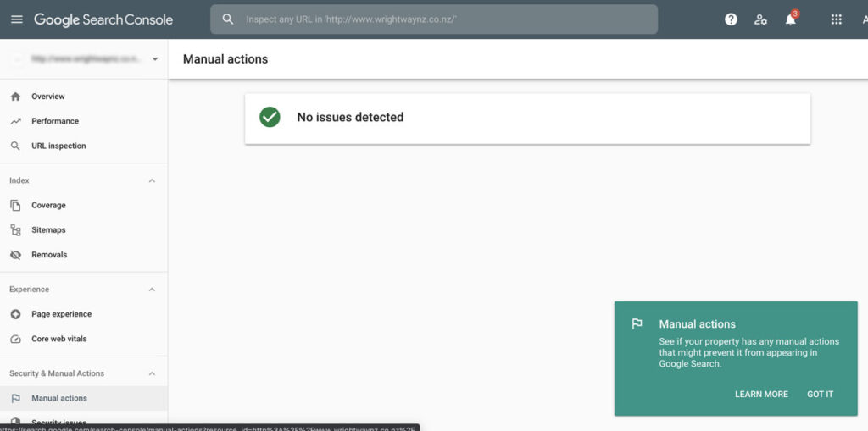Click the search magnifier icon in URL bar

(227, 19)
